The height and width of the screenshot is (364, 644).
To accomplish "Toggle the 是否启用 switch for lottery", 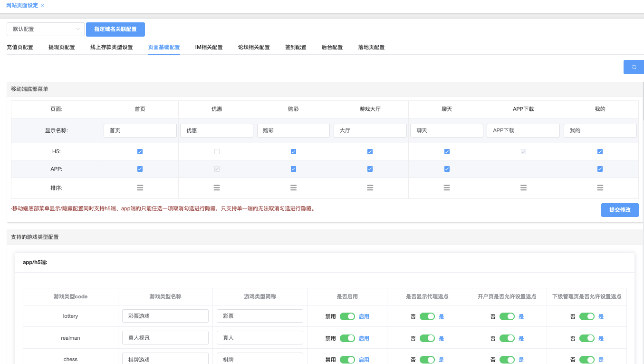I will (x=347, y=316).
